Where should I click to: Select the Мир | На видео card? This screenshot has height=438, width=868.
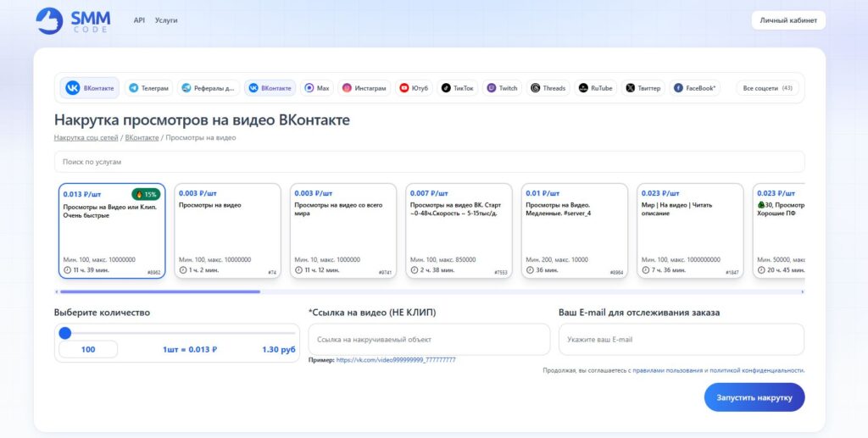[x=690, y=230]
